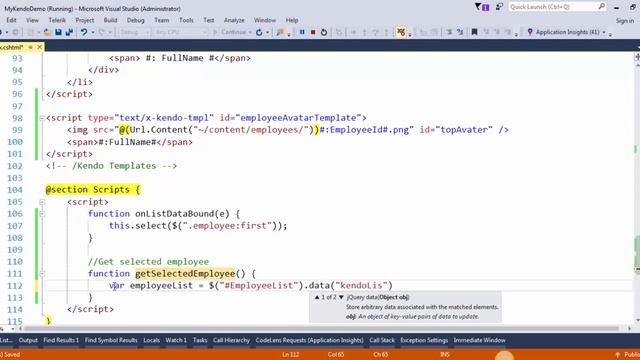640x360 pixels.
Task: Click the Uncomment selected lines icon
Action: pyautogui.click(x=460, y=32)
